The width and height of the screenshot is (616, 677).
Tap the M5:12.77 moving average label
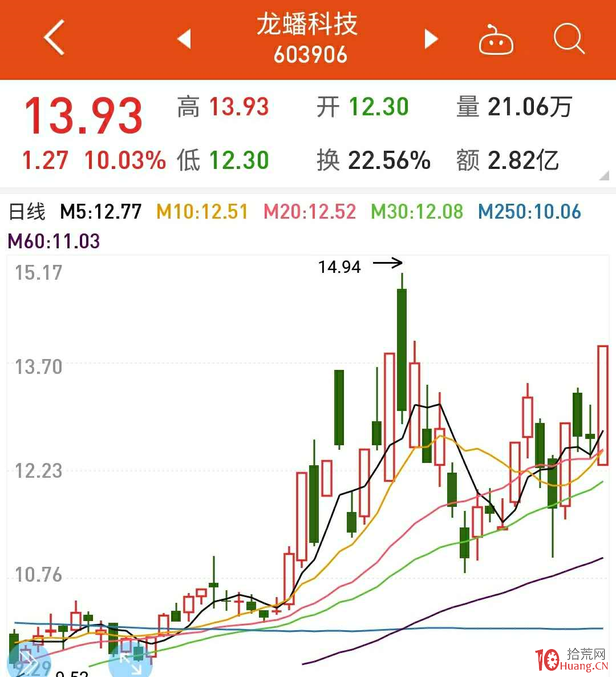point(101,212)
